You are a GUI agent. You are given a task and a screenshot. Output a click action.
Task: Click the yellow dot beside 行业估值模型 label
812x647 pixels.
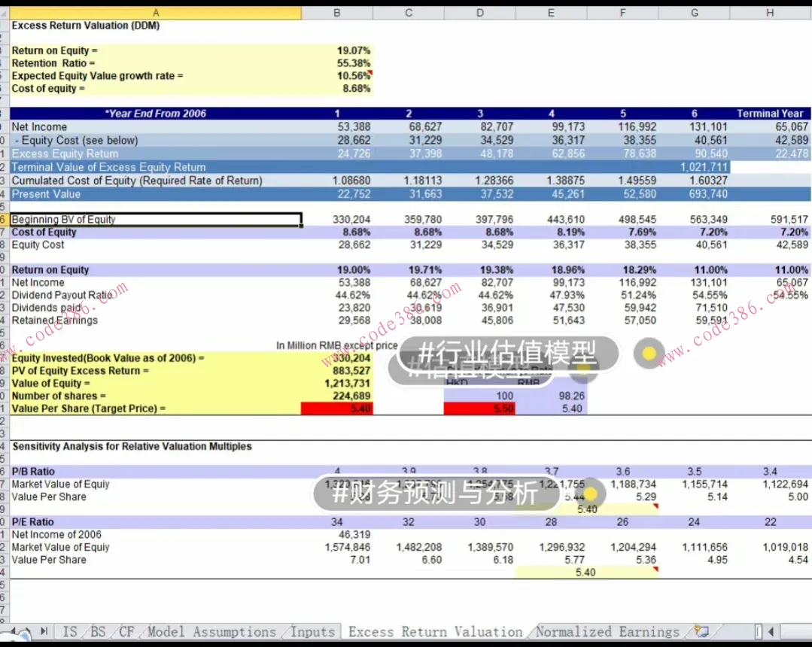coord(649,353)
